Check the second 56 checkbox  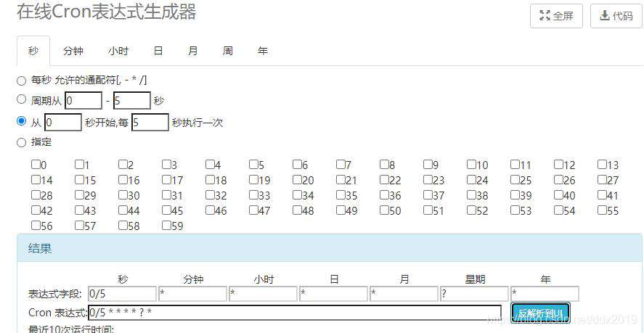click(x=36, y=226)
